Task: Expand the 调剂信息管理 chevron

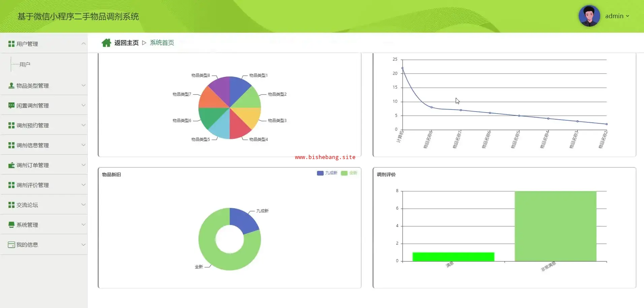Action: (x=84, y=145)
